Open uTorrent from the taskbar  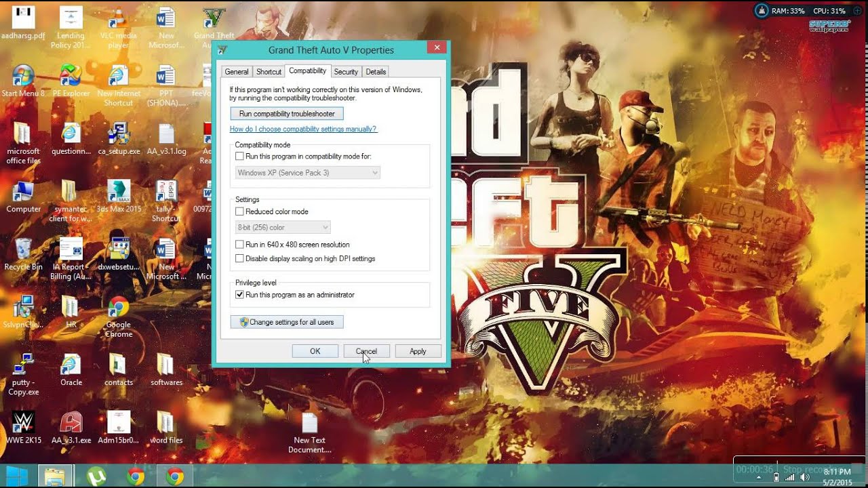click(97, 476)
